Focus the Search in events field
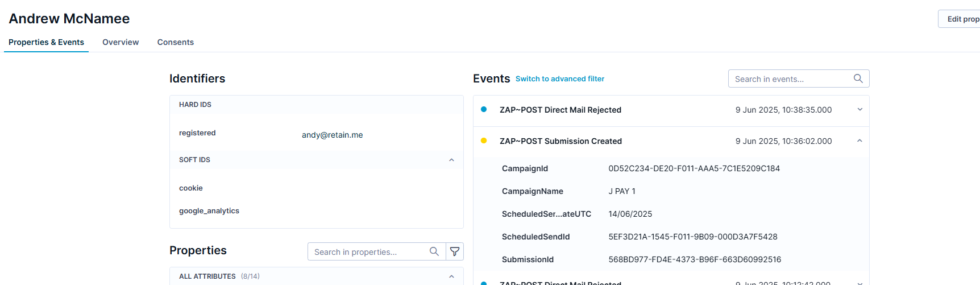980x285 pixels. (790, 79)
